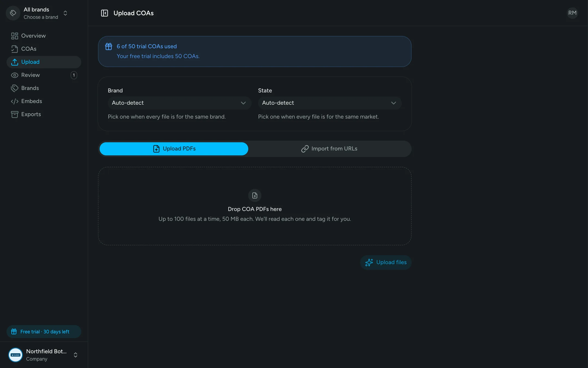Open the Brand Auto-detect dropdown
Image resolution: width=588 pixels, height=368 pixels.
(179, 103)
